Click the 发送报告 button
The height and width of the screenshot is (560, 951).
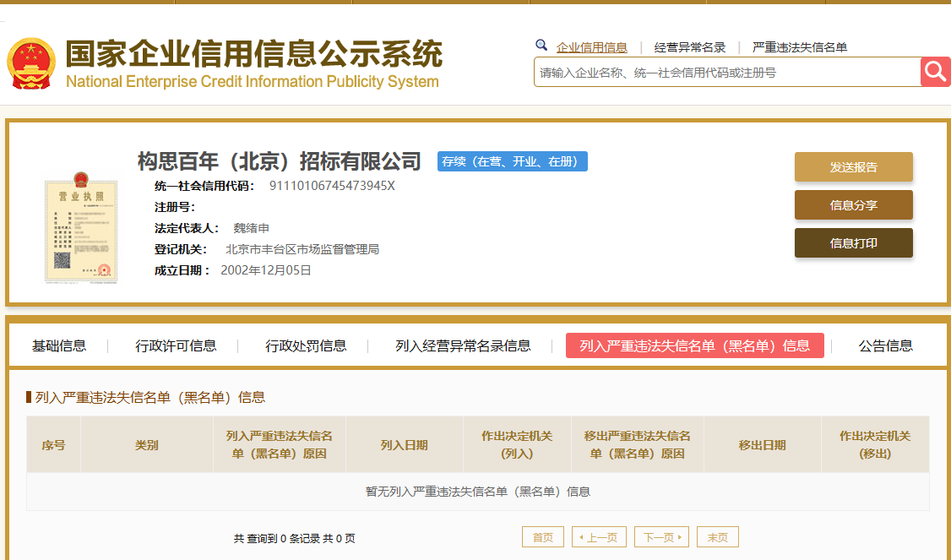[853, 167]
